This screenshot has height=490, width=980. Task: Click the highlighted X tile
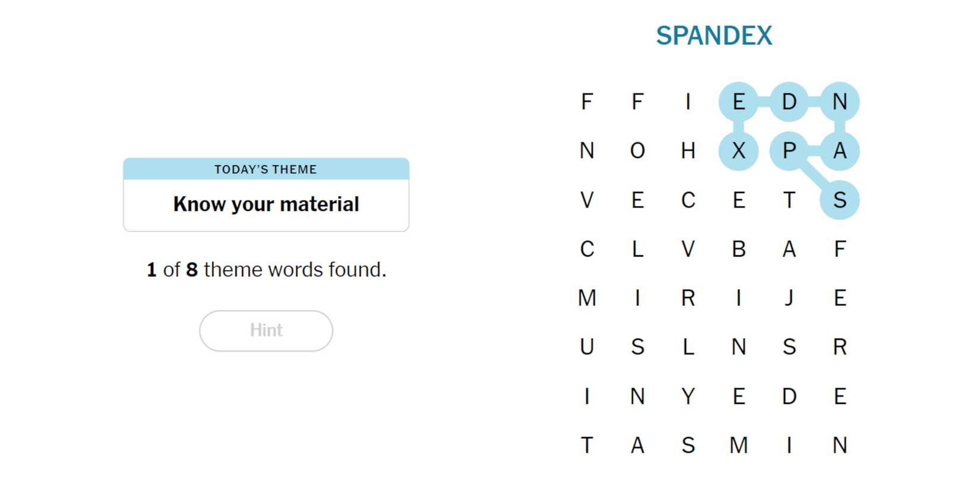[738, 151]
